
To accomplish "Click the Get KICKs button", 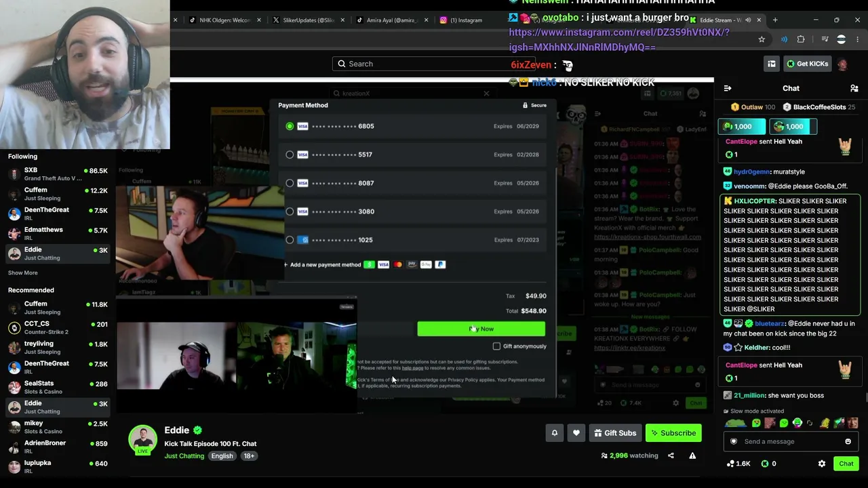I will (807, 64).
